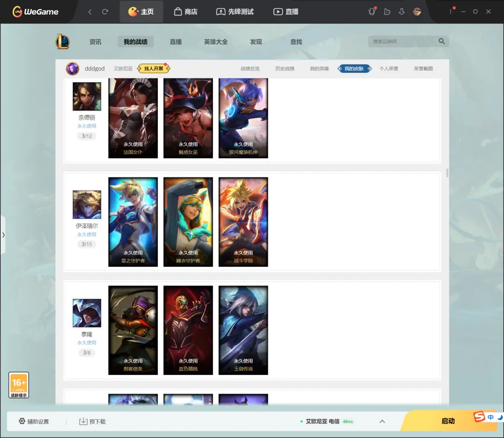Open the three-dot main menu

click(451, 12)
